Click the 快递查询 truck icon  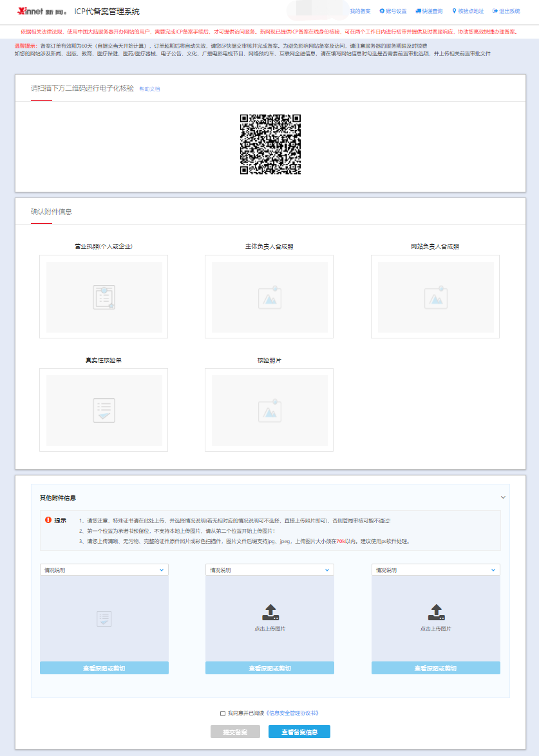(x=419, y=12)
